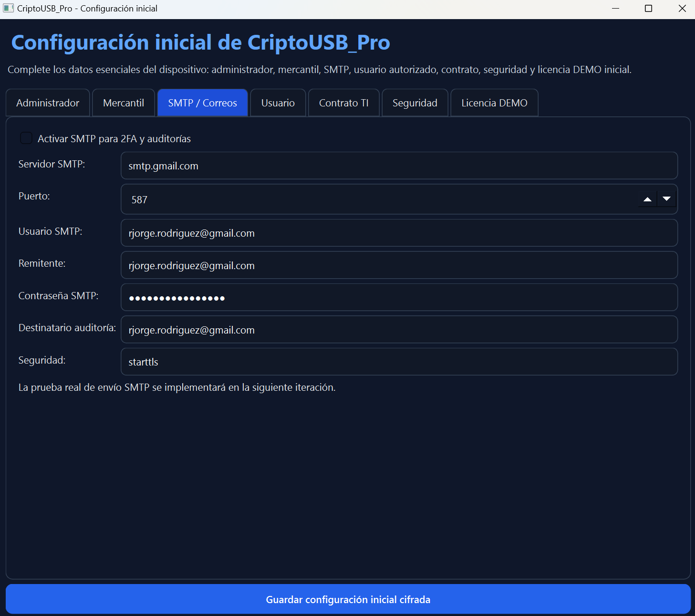Switch to the Seguridad tab
The image size is (695, 616).
[415, 103]
